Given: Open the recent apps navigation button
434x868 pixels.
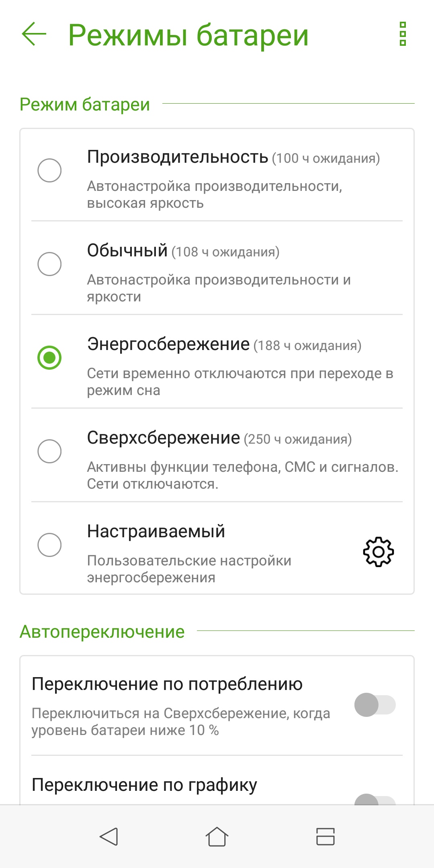Looking at the screenshot, I should pos(325,837).
